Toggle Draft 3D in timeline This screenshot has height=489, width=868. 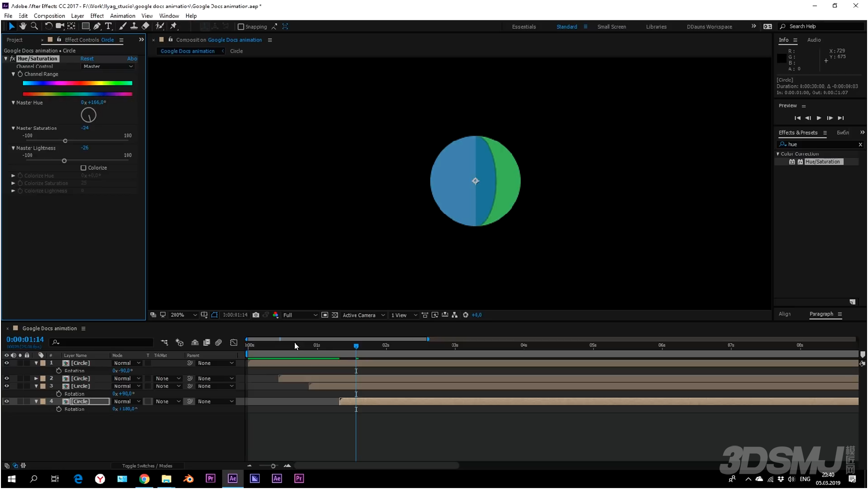tap(179, 343)
